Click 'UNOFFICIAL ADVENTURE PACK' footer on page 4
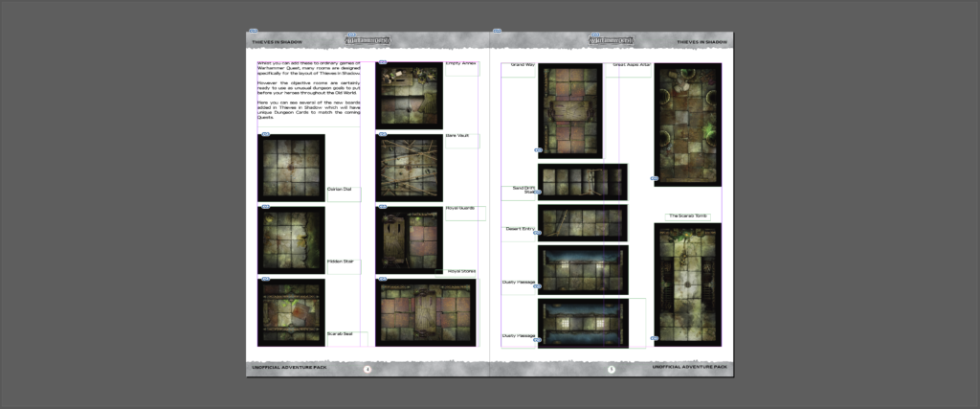Screen dimensions: 980x409 click(x=289, y=368)
